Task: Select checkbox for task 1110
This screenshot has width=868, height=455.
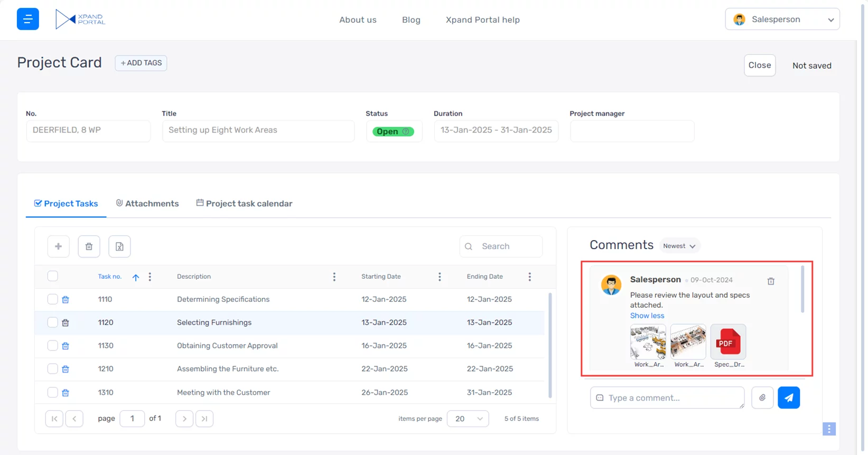Action: click(52, 299)
